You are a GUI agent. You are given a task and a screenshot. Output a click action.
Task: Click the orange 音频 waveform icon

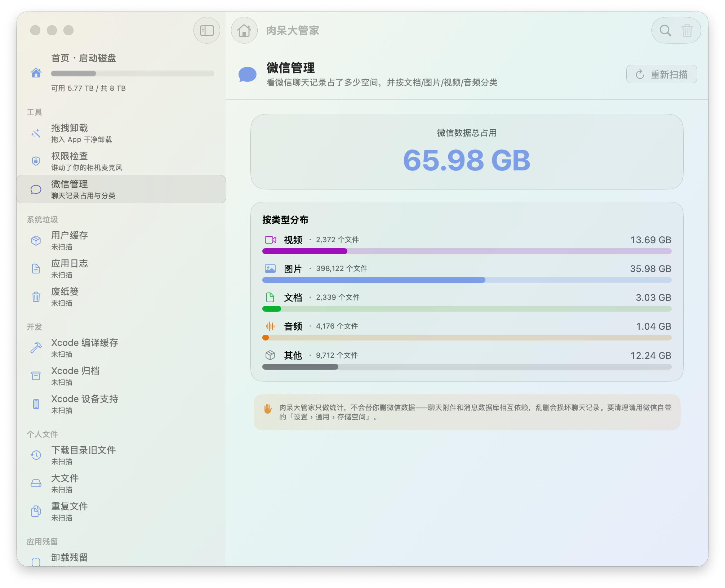(x=270, y=326)
